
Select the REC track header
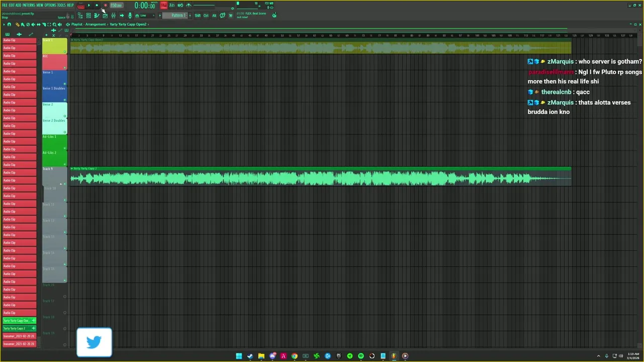pyautogui.click(x=54, y=62)
